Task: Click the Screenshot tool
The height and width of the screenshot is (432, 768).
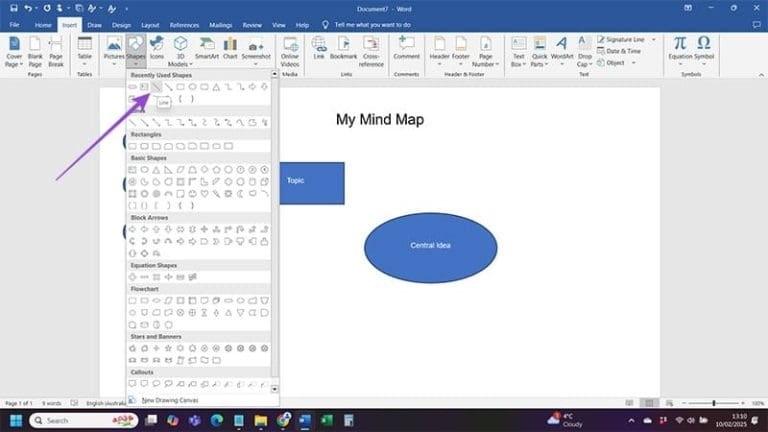Action: 256,51
